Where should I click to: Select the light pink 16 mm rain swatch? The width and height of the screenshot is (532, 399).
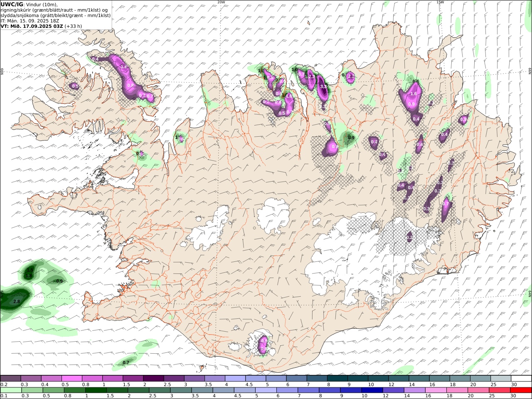click(436, 390)
